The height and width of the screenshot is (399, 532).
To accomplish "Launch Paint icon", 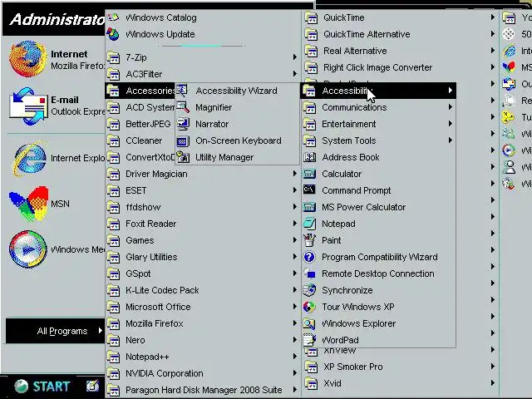I will pyautogui.click(x=309, y=240).
